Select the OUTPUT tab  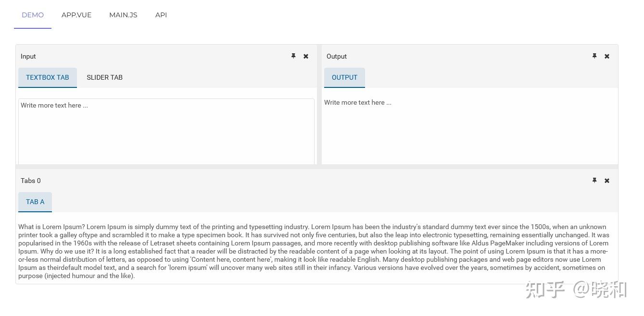click(x=344, y=77)
